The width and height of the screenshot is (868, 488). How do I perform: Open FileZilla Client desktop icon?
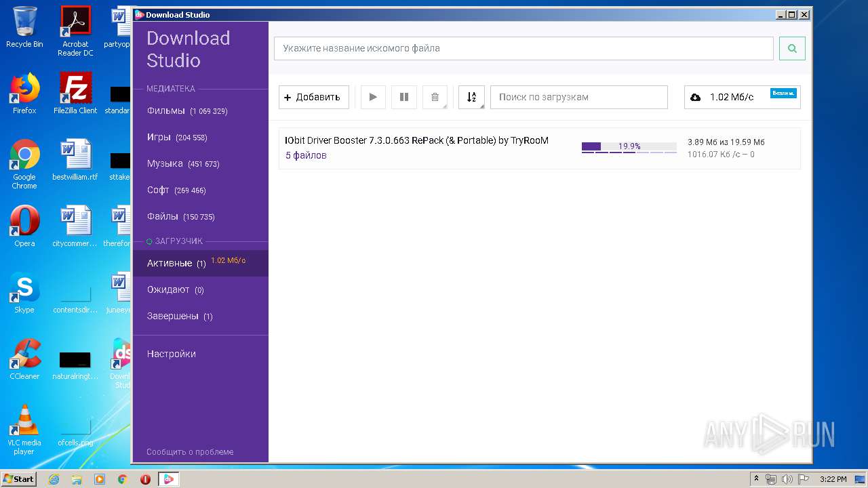click(75, 94)
